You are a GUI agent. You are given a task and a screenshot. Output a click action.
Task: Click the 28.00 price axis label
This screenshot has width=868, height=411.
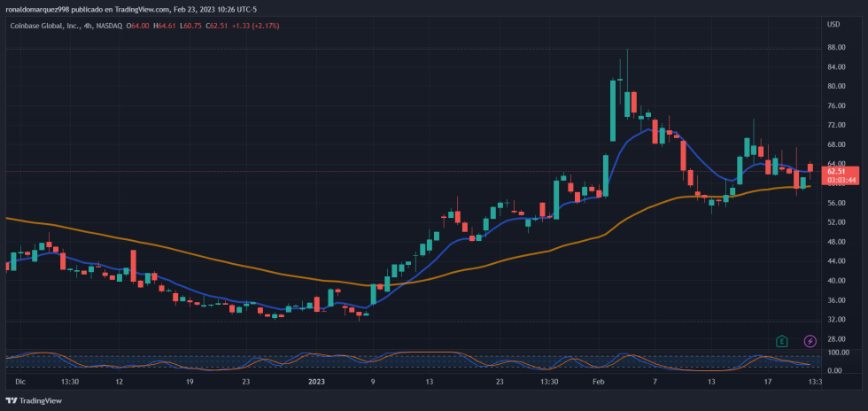point(837,338)
